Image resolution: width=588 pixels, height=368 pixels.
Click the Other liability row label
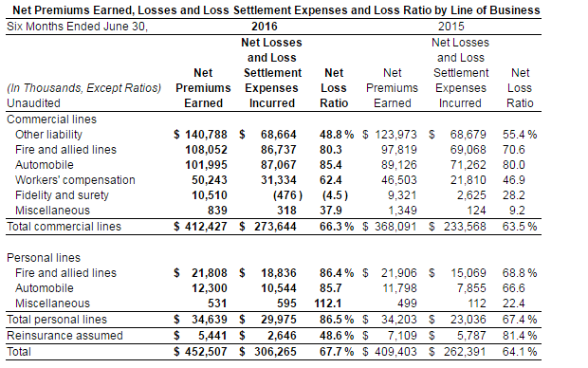pos(48,135)
